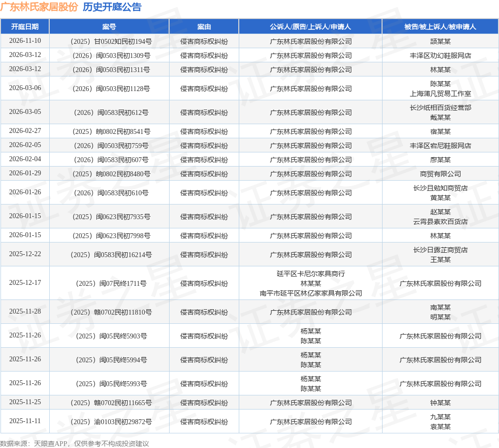Click case number 闽0583民初16214号
This screenshot has height=448, width=499.
tap(111, 255)
